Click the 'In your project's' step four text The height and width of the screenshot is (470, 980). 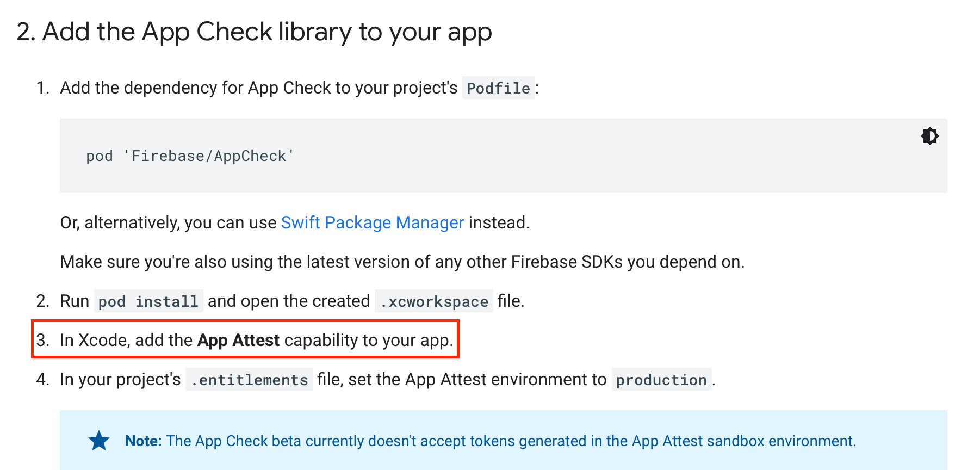pyautogui.click(x=120, y=379)
